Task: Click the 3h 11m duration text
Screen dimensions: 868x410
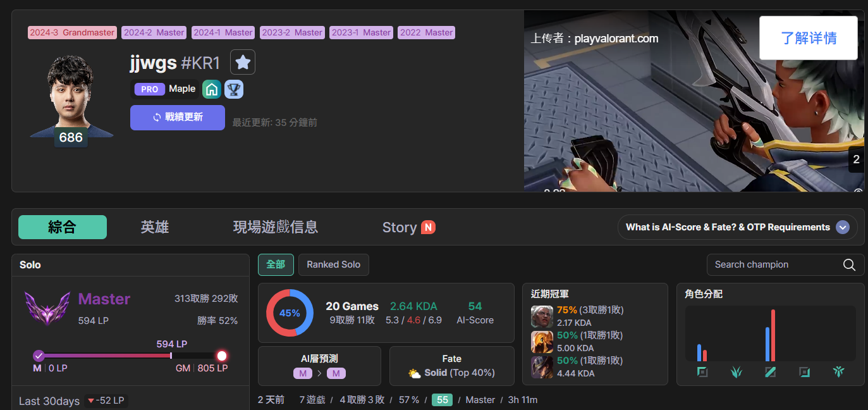Action: [523, 400]
